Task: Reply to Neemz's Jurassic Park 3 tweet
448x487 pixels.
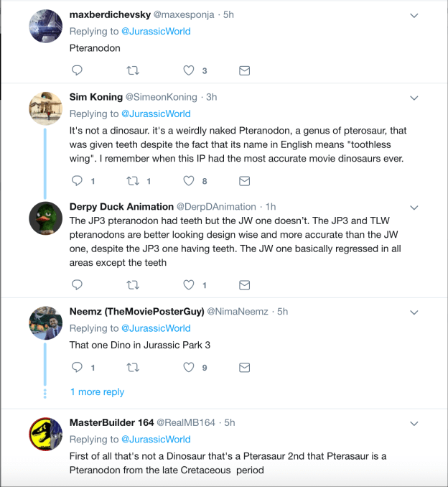Action: pos(78,367)
